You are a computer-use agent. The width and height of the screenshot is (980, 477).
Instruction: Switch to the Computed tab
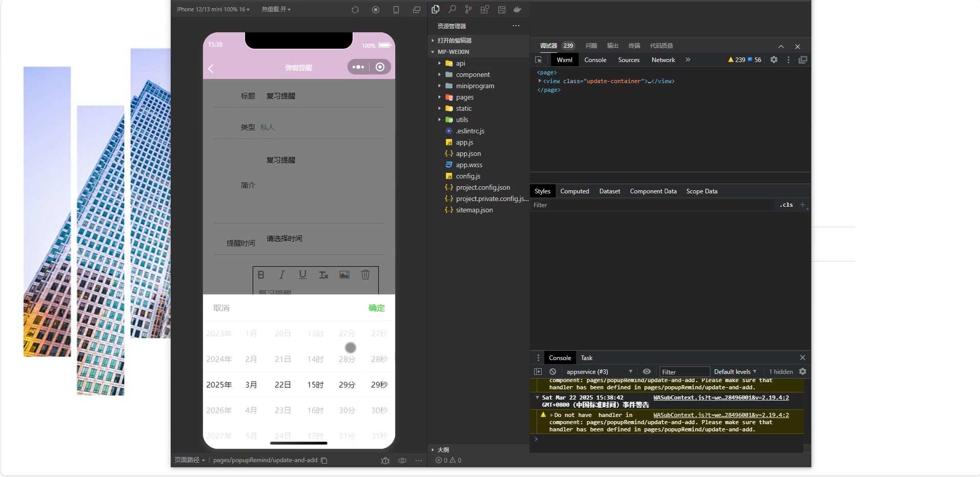coord(575,191)
